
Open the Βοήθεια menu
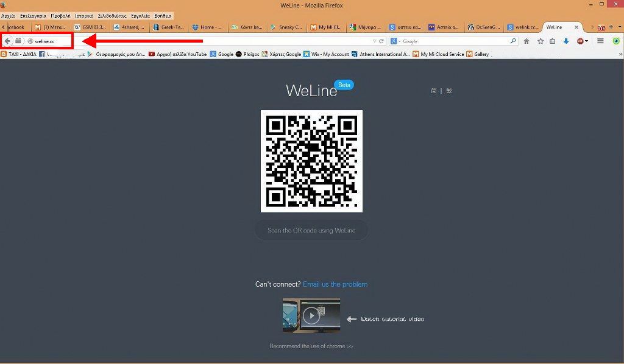point(163,16)
